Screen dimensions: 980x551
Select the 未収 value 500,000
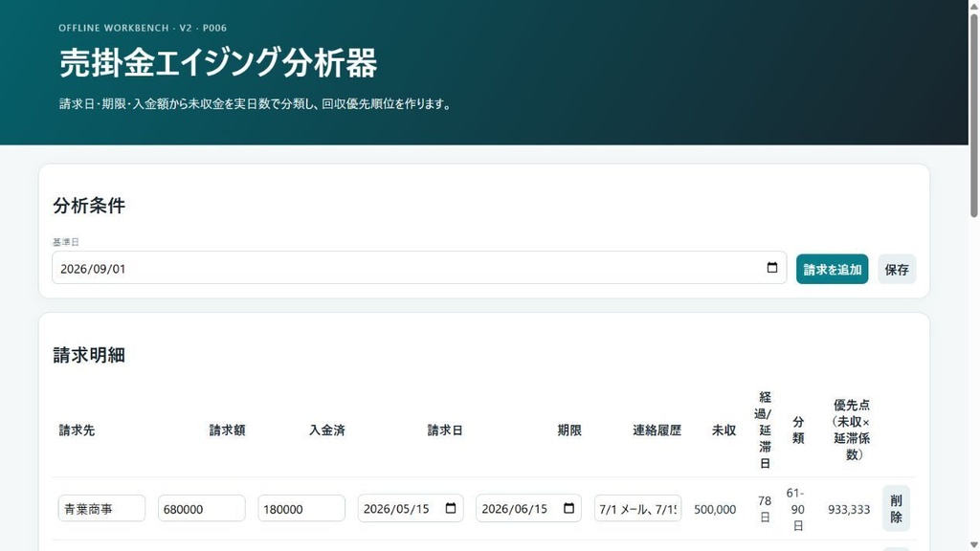(714, 509)
